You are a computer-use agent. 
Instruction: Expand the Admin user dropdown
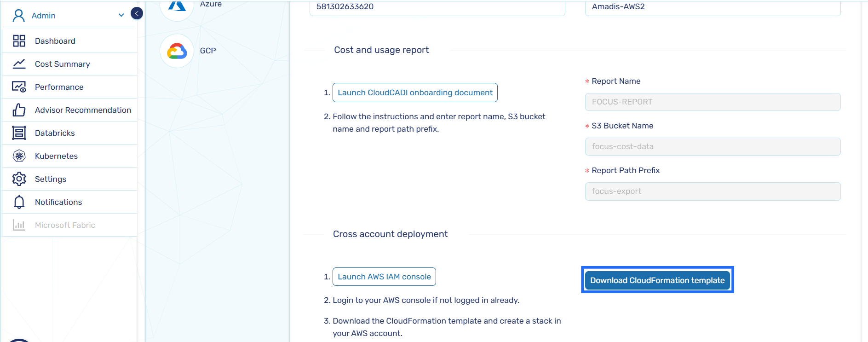(x=121, y=15)
